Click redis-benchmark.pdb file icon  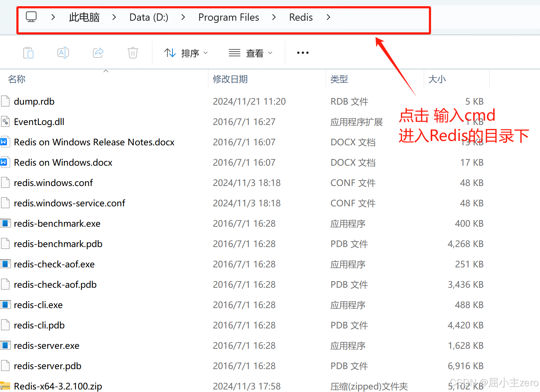coord(5,243)
